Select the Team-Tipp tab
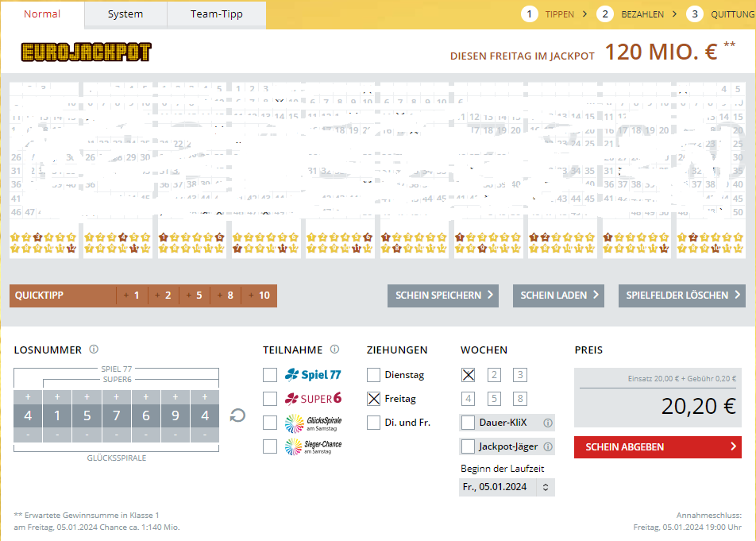This screenshot has width=756, height=541. [217, 14]
